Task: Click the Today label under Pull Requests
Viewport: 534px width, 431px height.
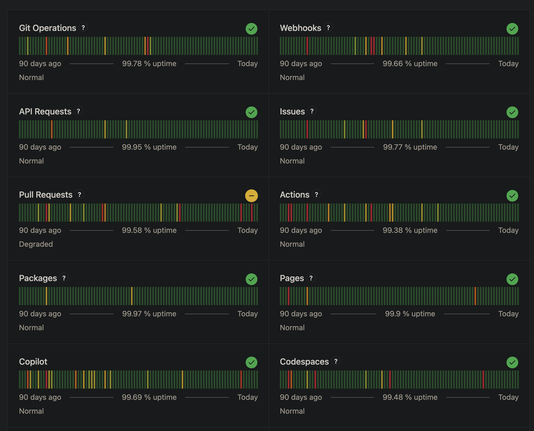Action: [248, 230]
